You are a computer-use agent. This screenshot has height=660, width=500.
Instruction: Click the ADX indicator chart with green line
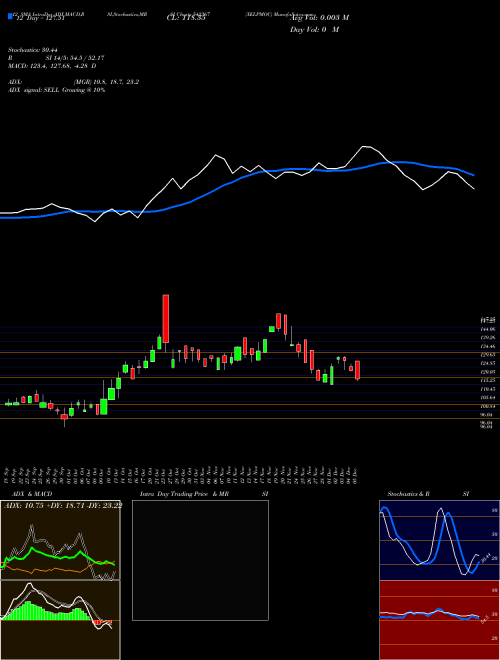click(60, 540)
